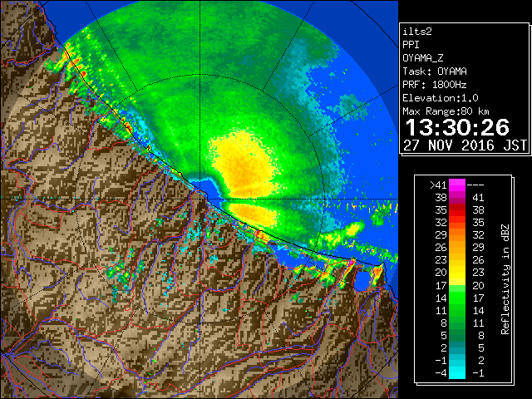Click the 'PRF: 1800Hz' text

[x=435, y=85]
